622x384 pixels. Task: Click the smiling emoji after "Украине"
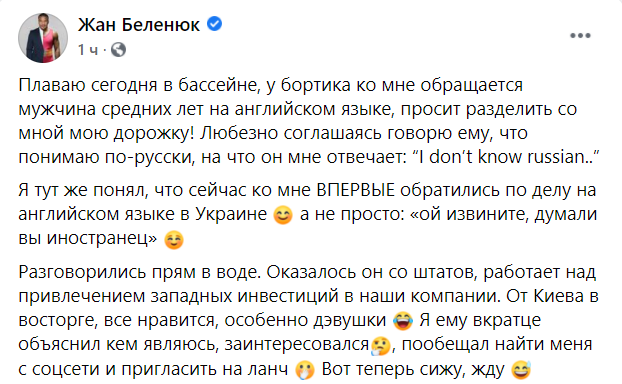tap(283, 215)
